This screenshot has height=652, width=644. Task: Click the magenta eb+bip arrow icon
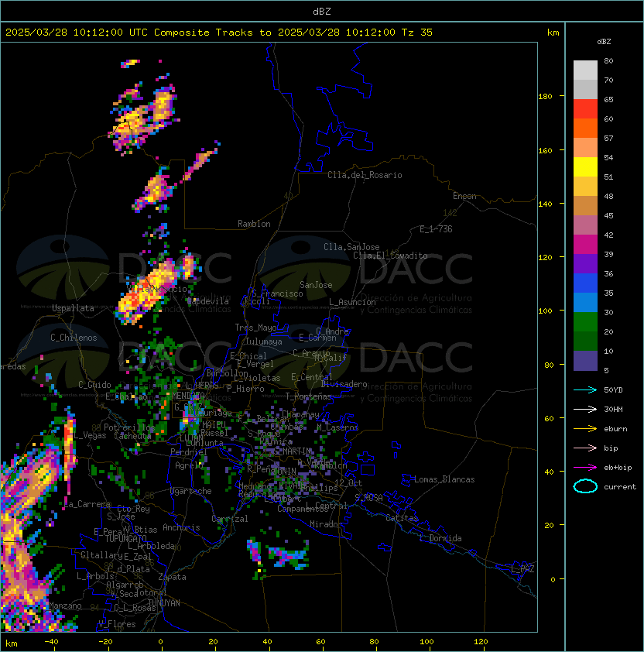click(x=585, y=468)
